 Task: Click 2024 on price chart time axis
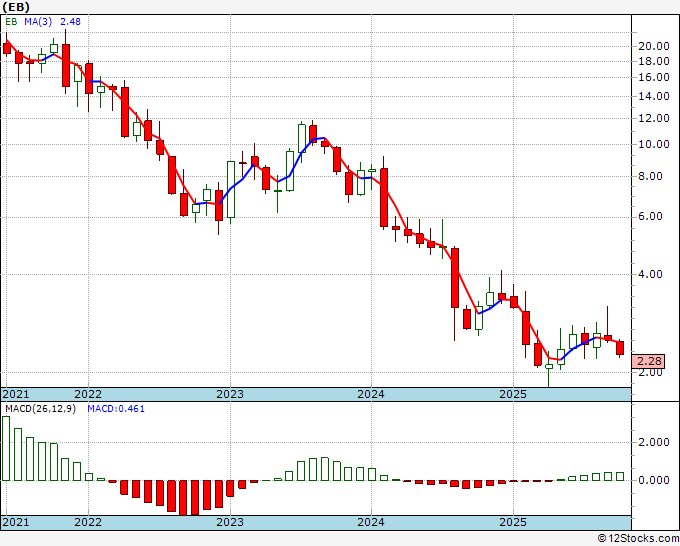click(x=371, y=394)
